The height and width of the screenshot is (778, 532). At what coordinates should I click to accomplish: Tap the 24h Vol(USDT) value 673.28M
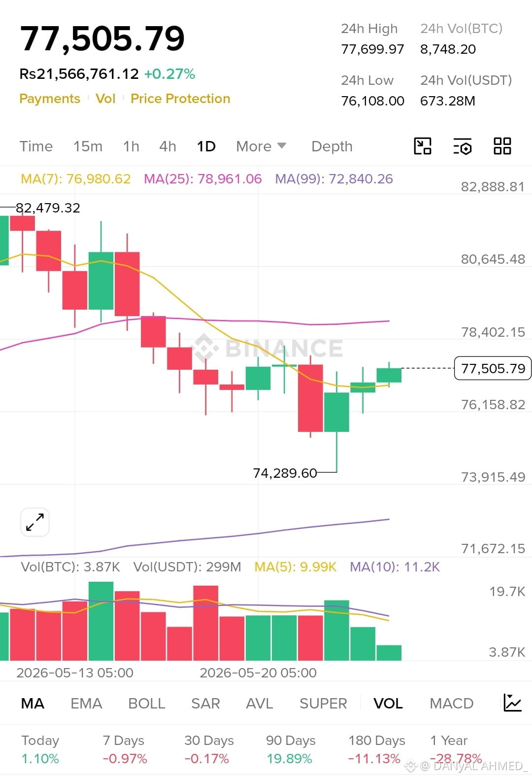pos(448,101)
